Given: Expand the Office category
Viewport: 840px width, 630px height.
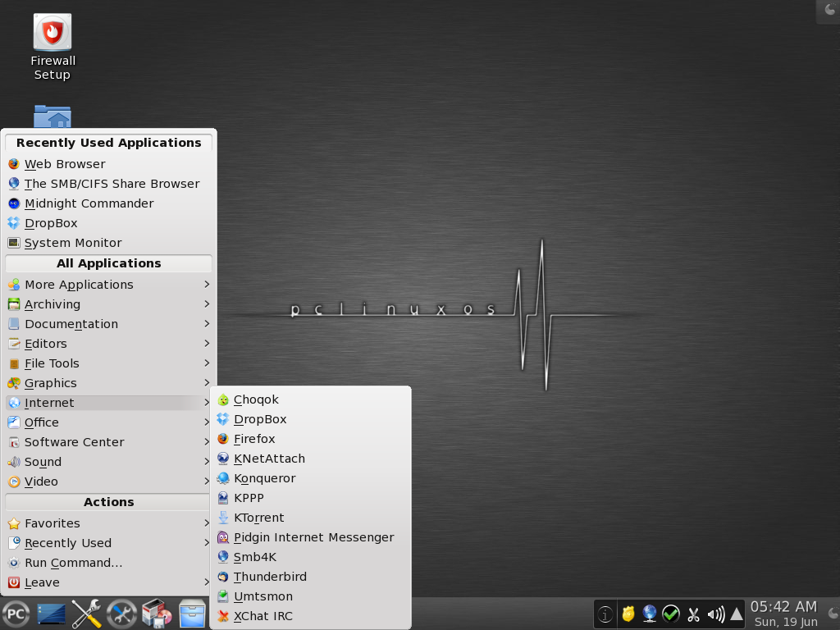Looking at the screenshot, I should pos(109,422).
